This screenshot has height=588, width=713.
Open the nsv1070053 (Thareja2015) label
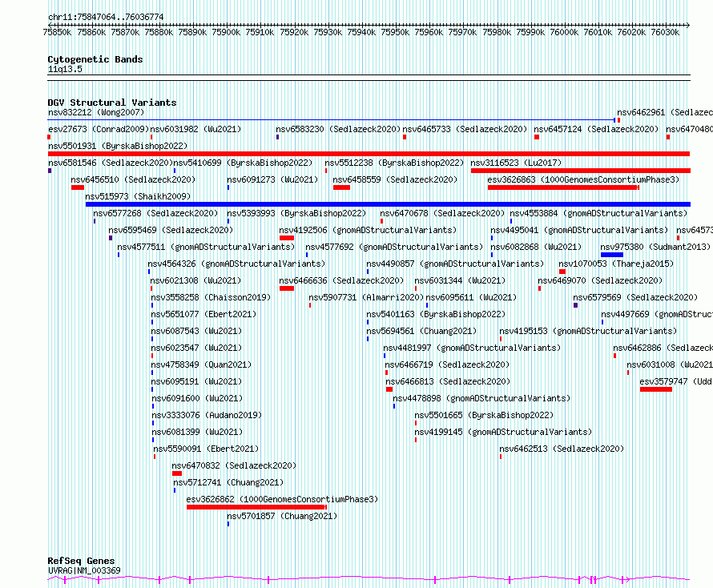[x=616, y=264]
